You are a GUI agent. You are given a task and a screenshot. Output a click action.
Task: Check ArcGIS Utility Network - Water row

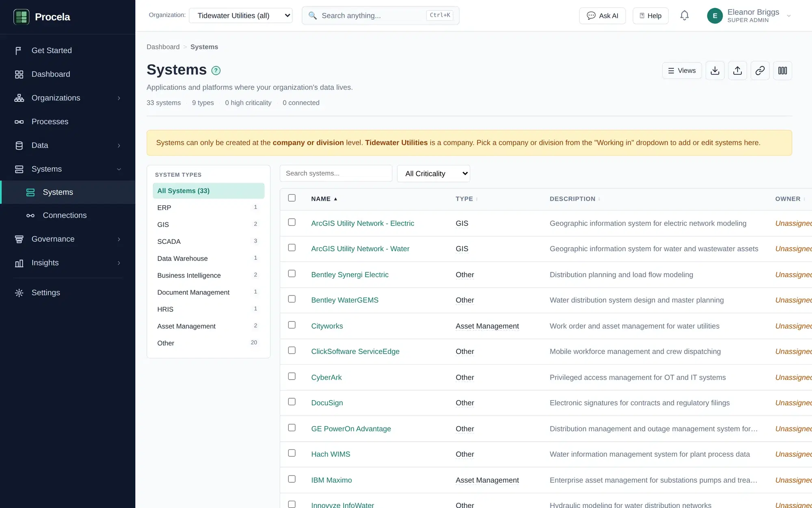pyautogui.click(x=292, y=247)
